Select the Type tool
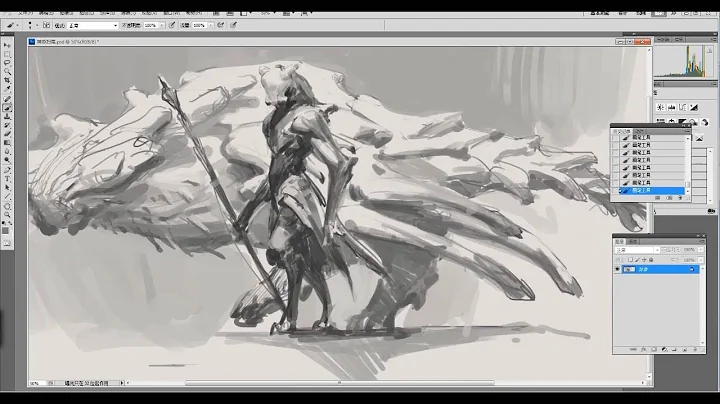Image resolution: width=720 pixels, height=404 pixels. pos(8,179)
